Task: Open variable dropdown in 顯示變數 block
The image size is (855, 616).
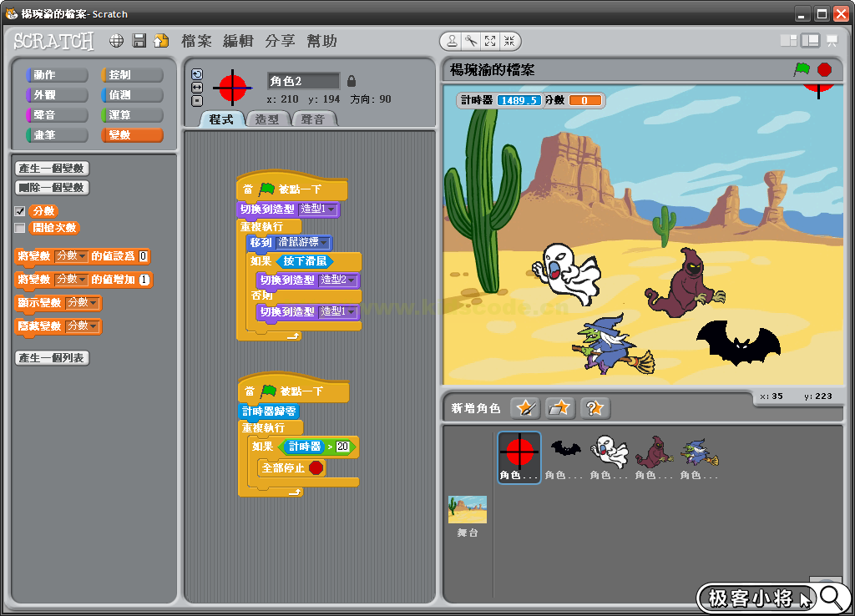Action: [94, 303]
